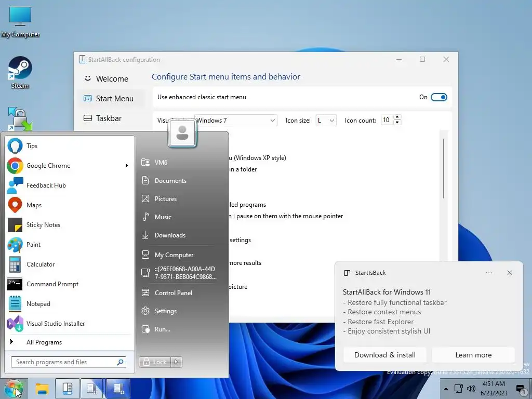Open Maps app in start menu

click(69, 205)
